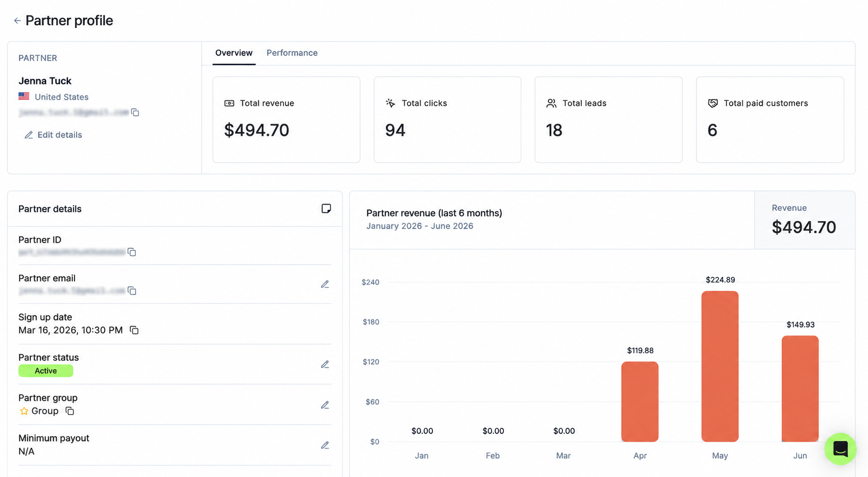Click the 94 total clicks value
868x477 pixels.
395,130
